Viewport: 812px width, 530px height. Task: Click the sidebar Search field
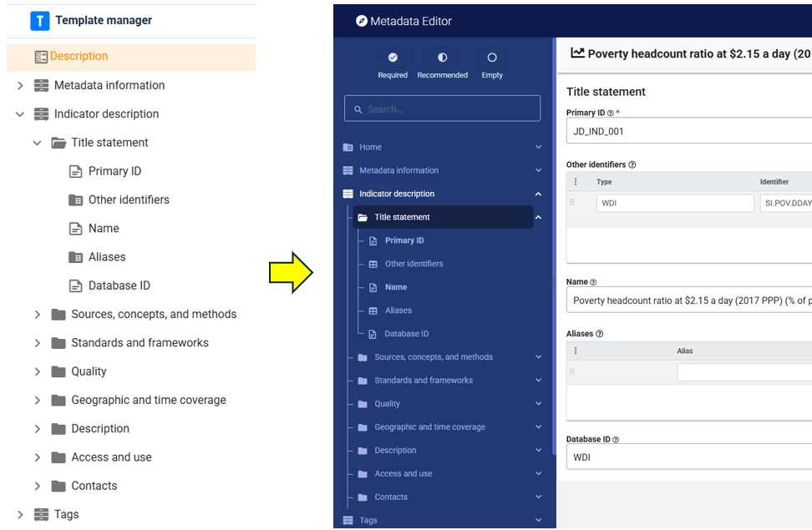coord(443,109)
